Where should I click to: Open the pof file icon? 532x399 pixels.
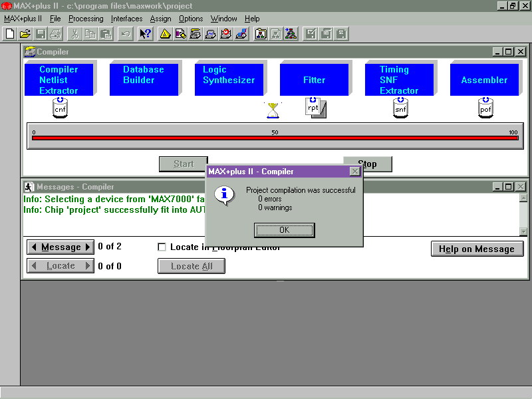[x=485, y=108]
